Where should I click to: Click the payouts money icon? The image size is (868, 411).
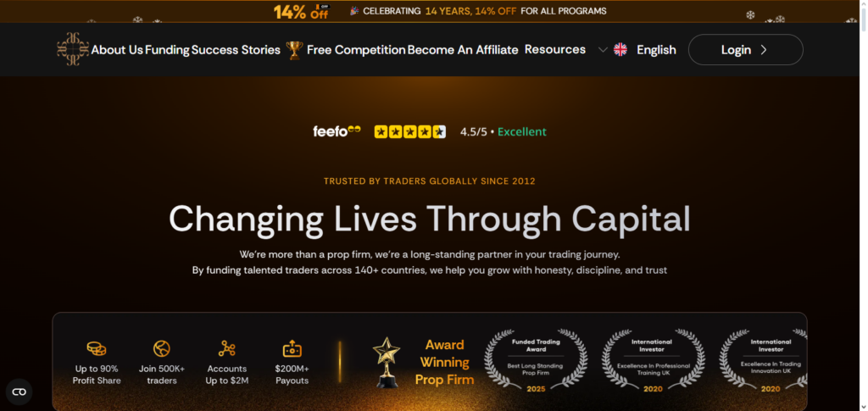click(x=292, y=348)
